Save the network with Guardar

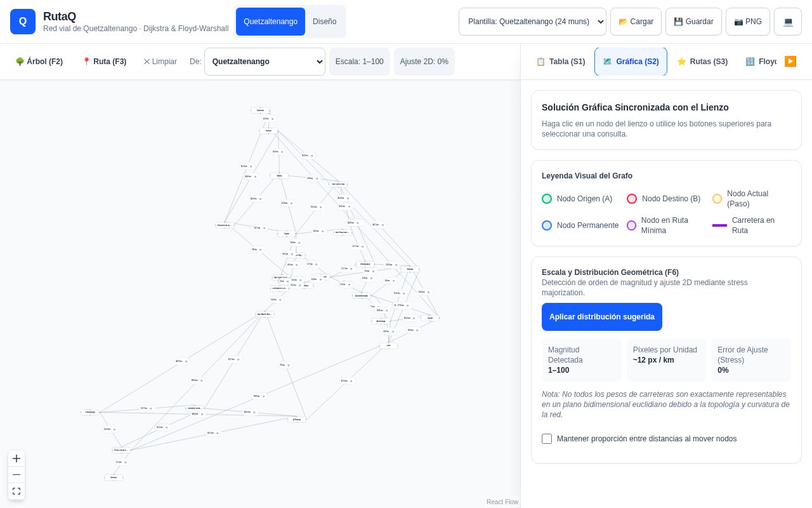693,22
